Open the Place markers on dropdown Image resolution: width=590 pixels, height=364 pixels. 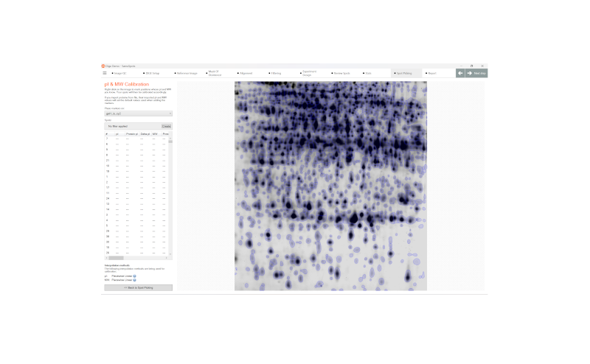tap(138, 113)
